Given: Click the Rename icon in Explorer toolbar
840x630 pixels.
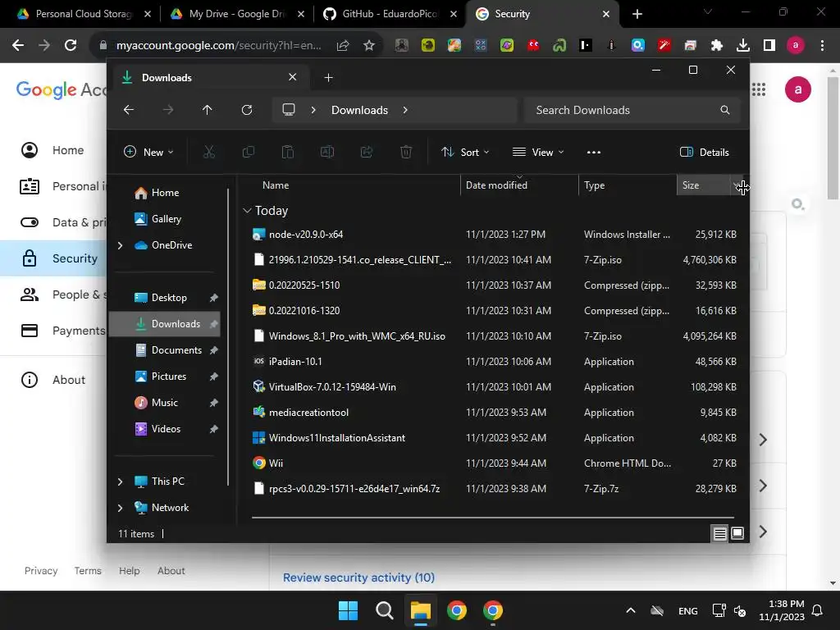Looking at the screenshot, I should click(326, 152).
